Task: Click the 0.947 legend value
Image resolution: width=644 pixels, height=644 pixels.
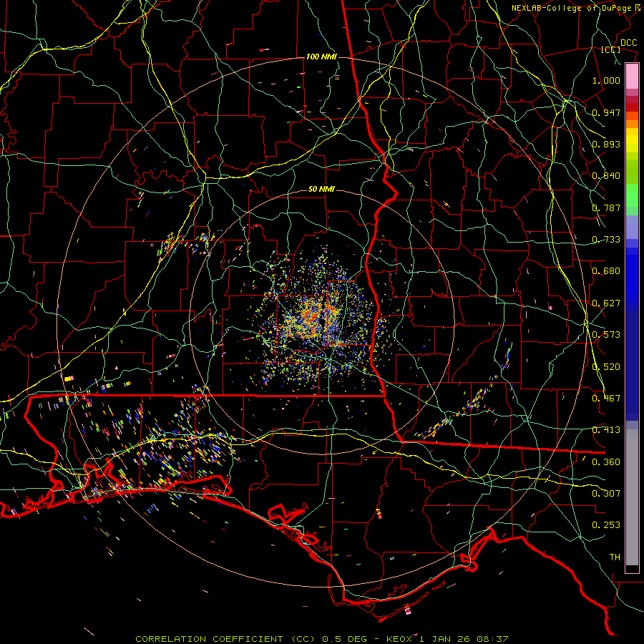Action: pyautogui.click(x=606, y=112)
